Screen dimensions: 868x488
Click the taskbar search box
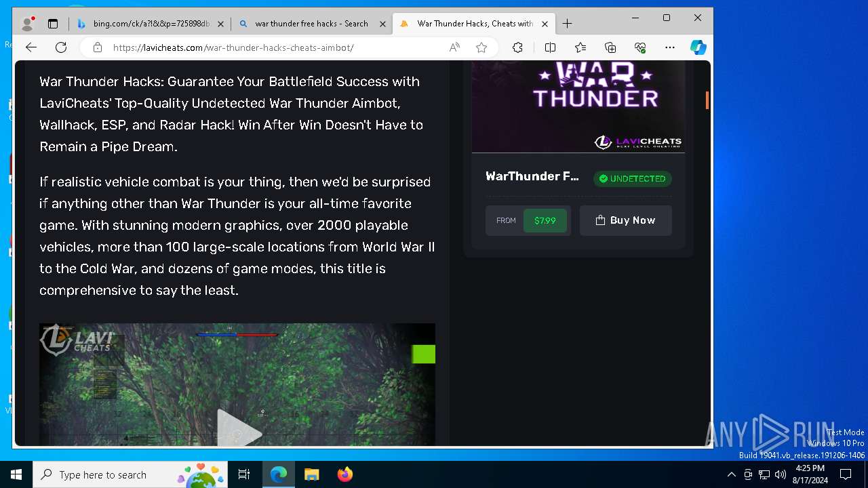[x=131, y=474]
